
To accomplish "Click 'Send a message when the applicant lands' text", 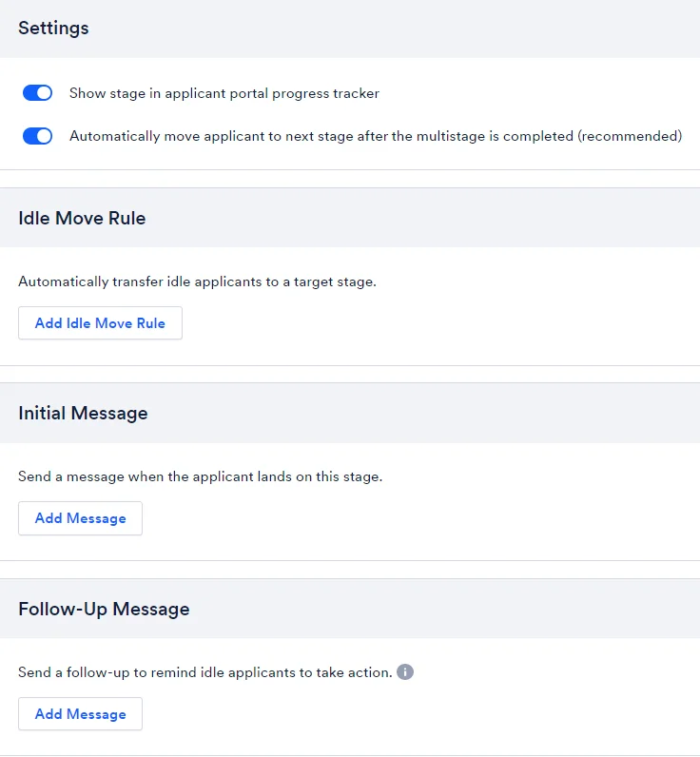I will (x=201, y=476).
